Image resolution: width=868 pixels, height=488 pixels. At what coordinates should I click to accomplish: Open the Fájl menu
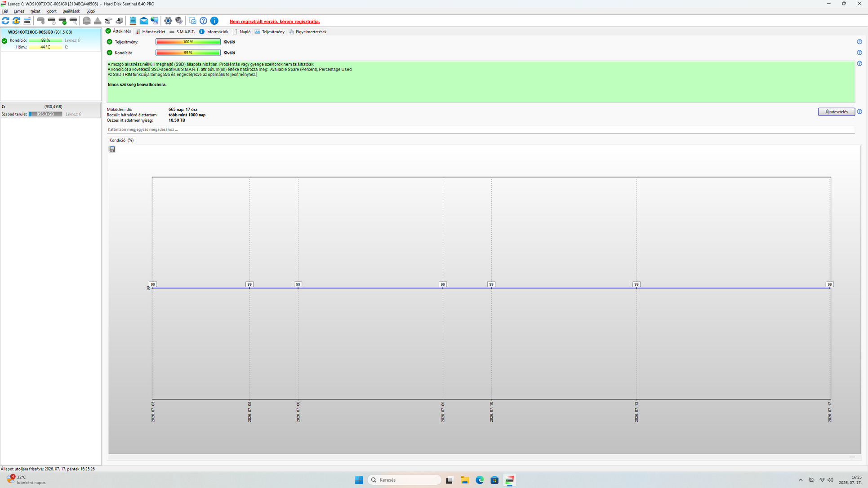[4, 11]
